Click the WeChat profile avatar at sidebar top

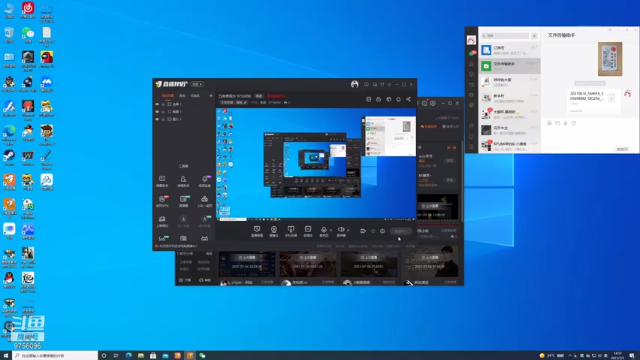pos(471,40)
